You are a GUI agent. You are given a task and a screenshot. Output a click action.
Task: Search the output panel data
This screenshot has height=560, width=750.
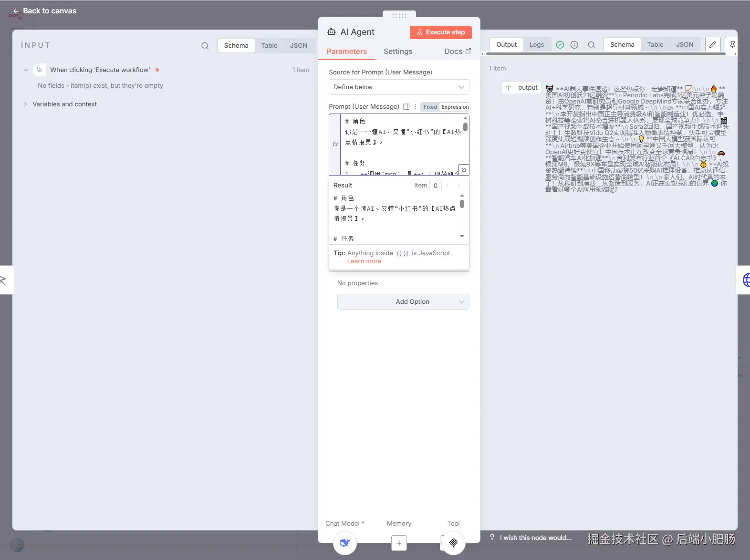592,45
